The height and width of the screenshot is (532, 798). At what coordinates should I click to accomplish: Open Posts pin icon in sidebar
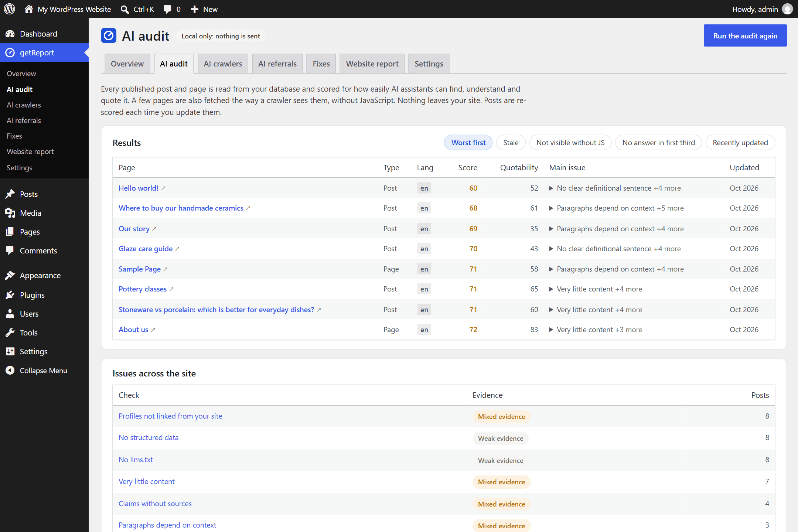(10, 194)
